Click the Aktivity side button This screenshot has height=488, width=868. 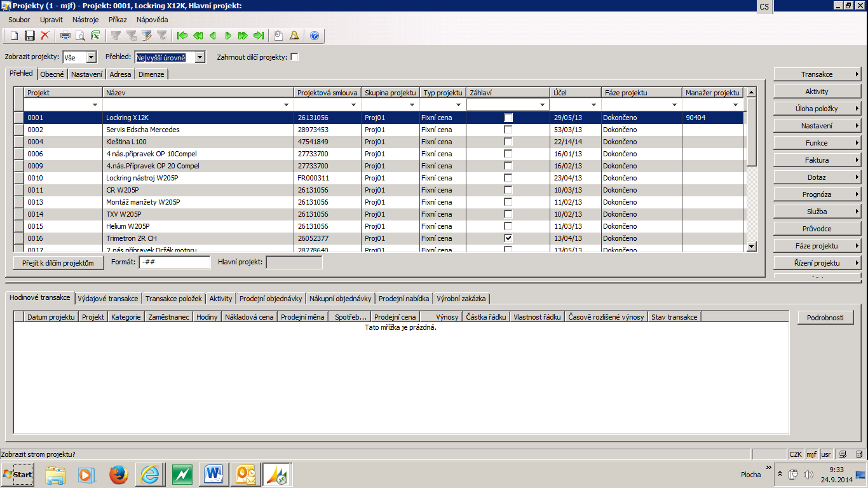[x=817, y=91]
